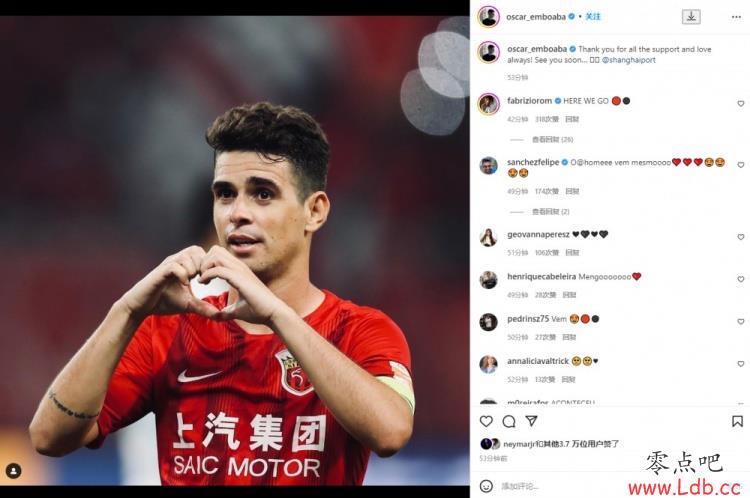Share the post with the paper-plane icon
Screen dimensions: 750x498
tap(531, 421)
